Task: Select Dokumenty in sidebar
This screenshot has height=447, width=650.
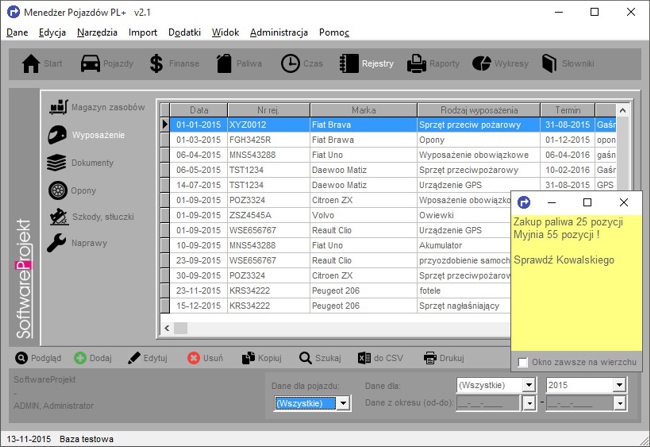Action: pyautogui.click(x=80, y=163)
